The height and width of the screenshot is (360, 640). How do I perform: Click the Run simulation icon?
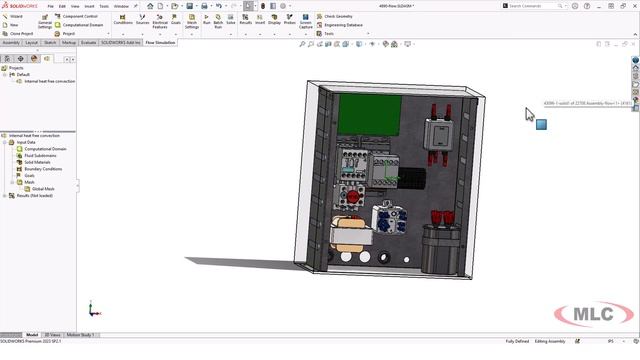click(x=207, y=19)
